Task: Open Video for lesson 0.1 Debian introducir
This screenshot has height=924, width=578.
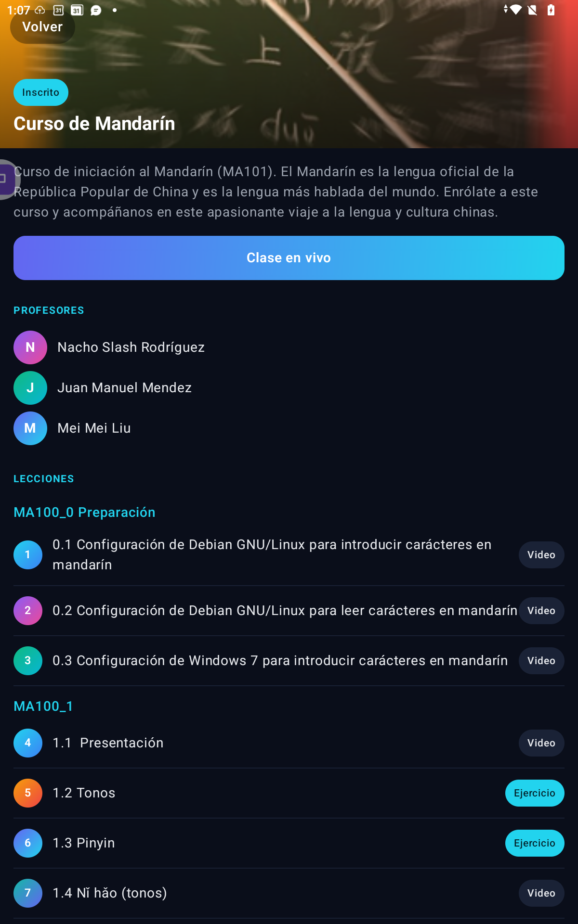Action: click(x=541, y=555)
